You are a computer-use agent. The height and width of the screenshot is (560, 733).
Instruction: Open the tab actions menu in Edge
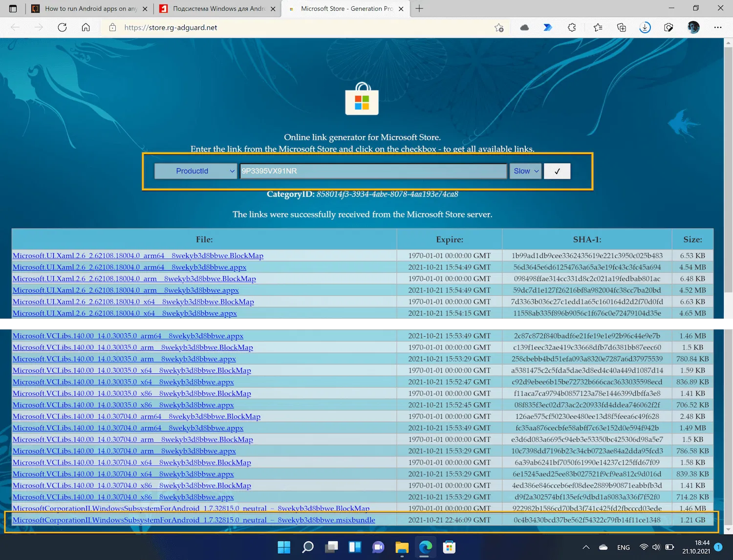[x=13, y=8]
